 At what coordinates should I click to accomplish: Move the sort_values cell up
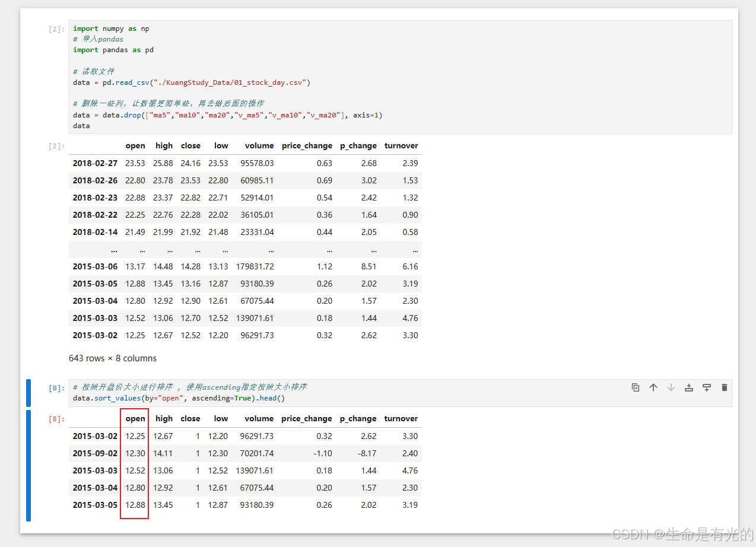[653, 387]
